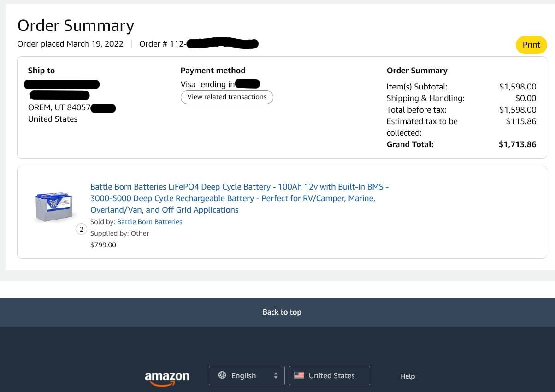Click the US flag icon
This screenshot has width=555, height=392.
click(299, 375)
